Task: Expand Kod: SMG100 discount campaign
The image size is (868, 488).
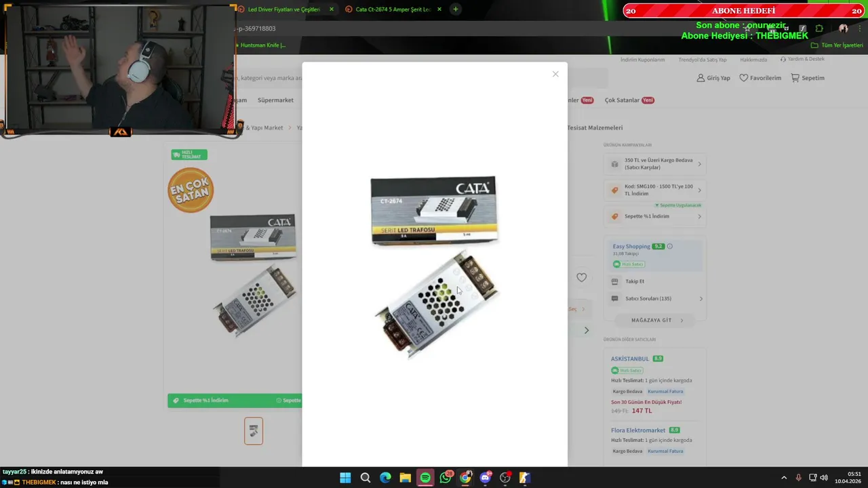Action: click(655, 190)
